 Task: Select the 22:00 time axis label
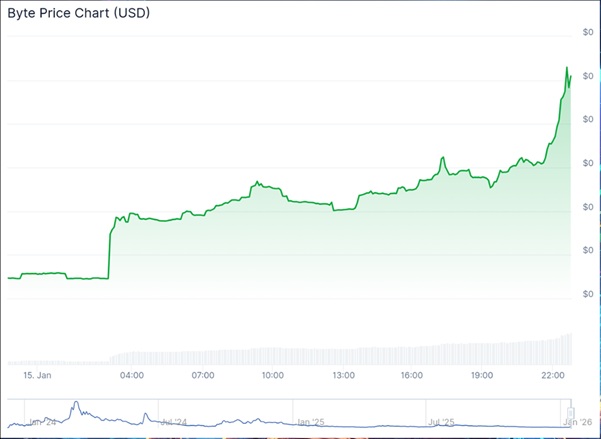(554, 375)
